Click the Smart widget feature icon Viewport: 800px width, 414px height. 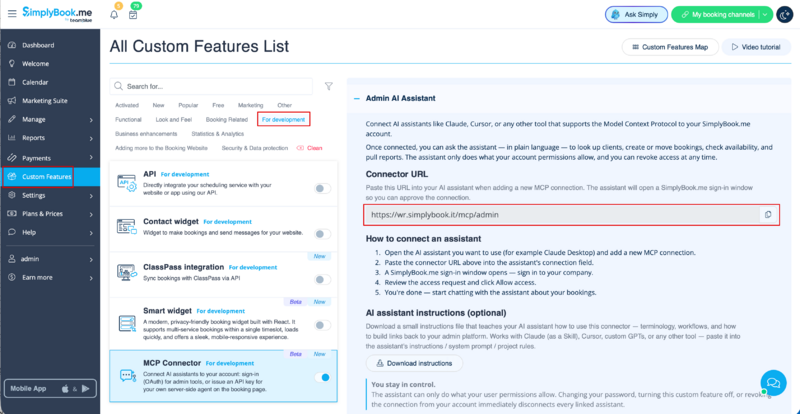[x=127, y=322]
